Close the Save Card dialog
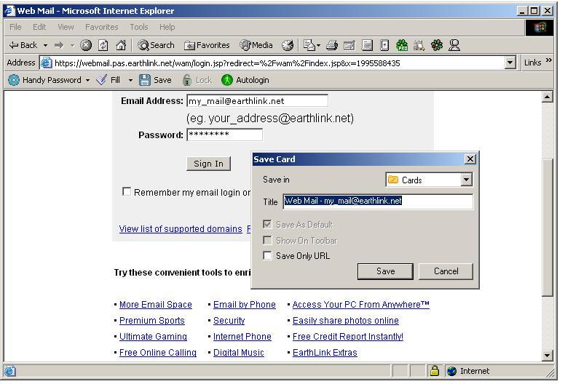The height and width of the screenshot is (392, 565). coord(470,159)
